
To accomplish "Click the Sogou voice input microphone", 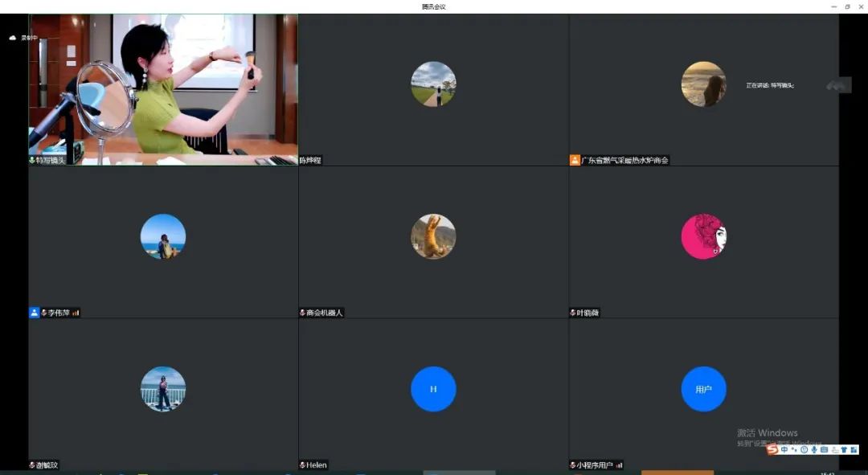I will coord(814,449).
